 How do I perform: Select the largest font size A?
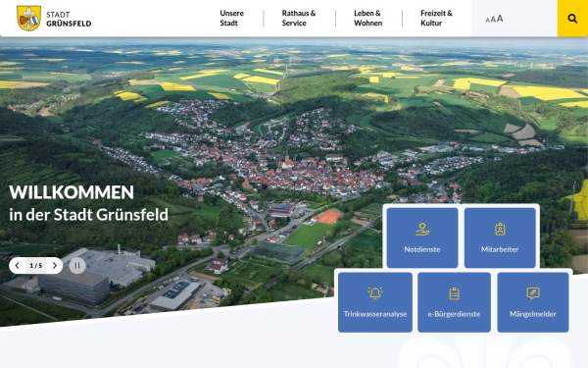tap(500, 19)
